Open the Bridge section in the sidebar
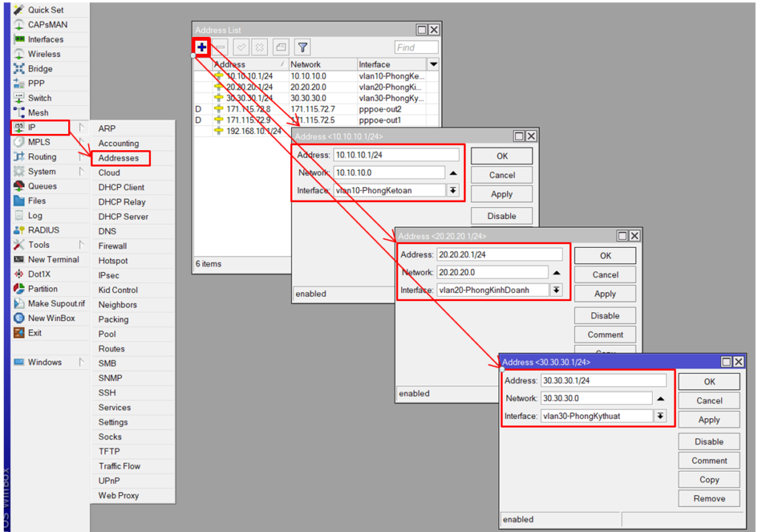Image resolution: width=758 pixels, height=532 pixels. pyautogui.click(x=40, y=69)
